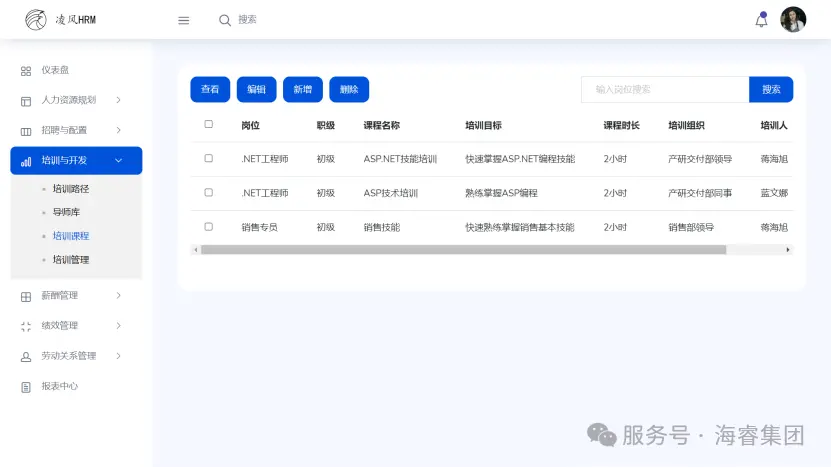Image resolution: width=831 pixels, height=468 pixels.
Task: Collapse the 培训与开发 menu chevron
Action: click(118, 160)
